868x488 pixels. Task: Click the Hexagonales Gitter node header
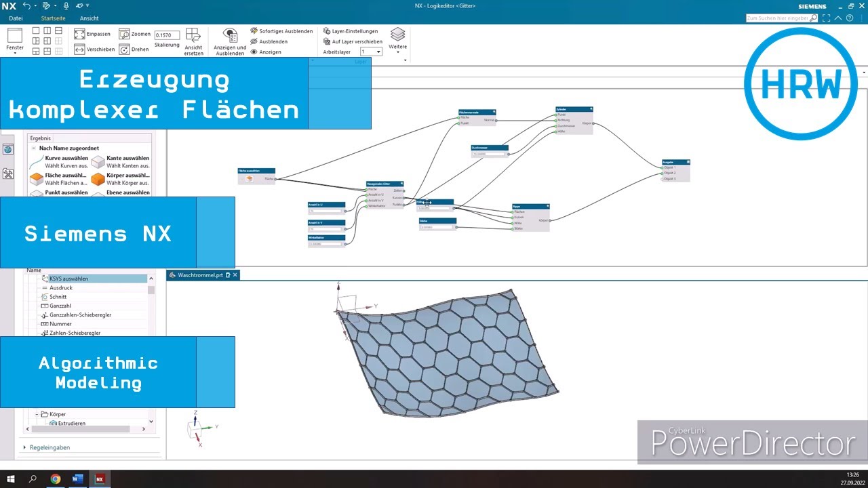click(384, 184)
